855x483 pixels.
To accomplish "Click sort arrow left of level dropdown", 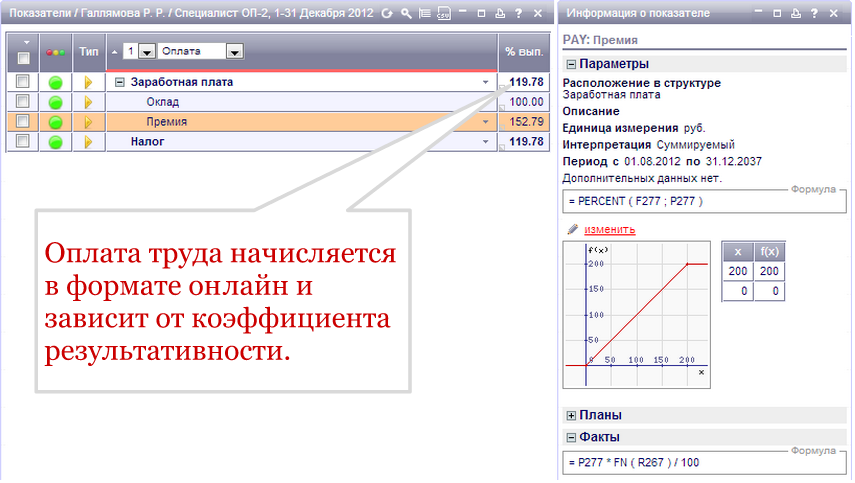I will 115,52.
